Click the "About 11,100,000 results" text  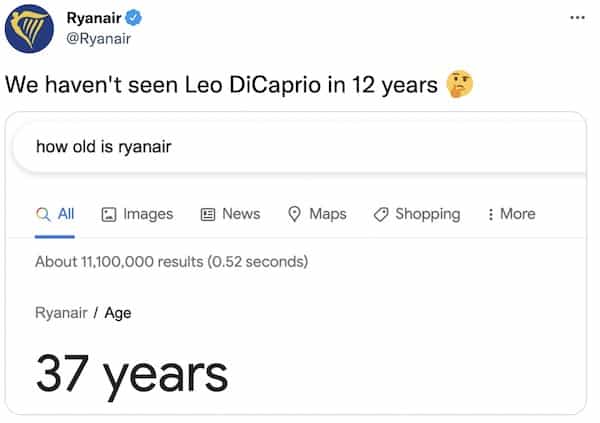[x=119, y=262]
